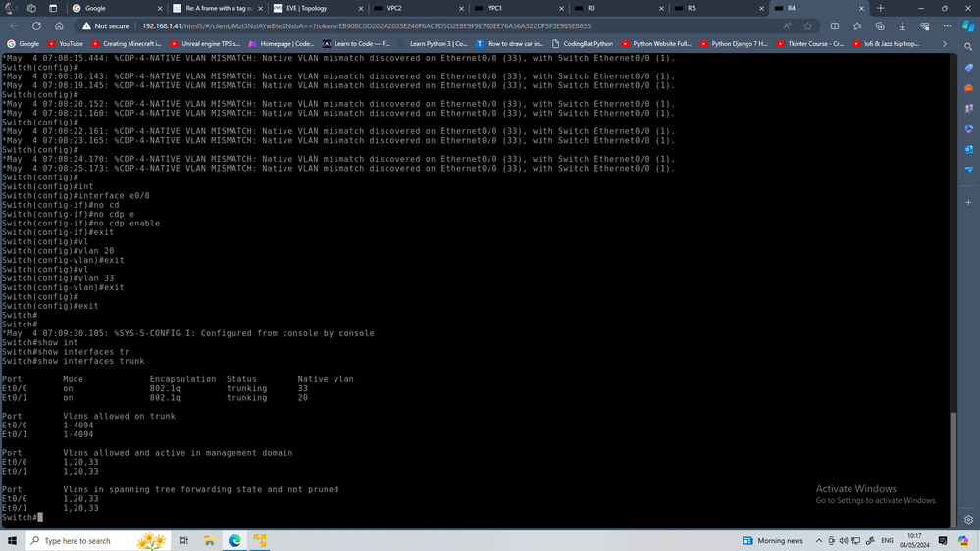Open the browser profile icon
This screenshot has width=980, height=551.
pos(11,8)
